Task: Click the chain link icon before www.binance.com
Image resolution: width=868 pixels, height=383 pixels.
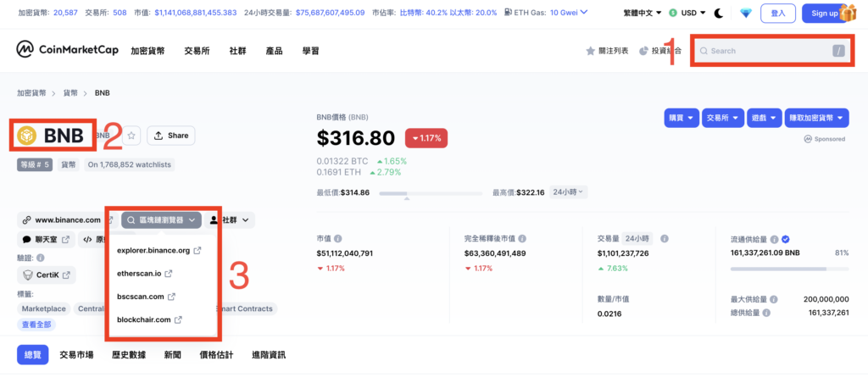Action: click(26, 220)
